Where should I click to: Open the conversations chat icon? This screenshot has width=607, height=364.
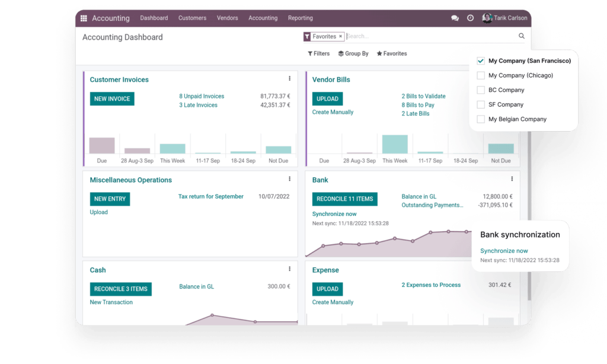coord(455,18)
